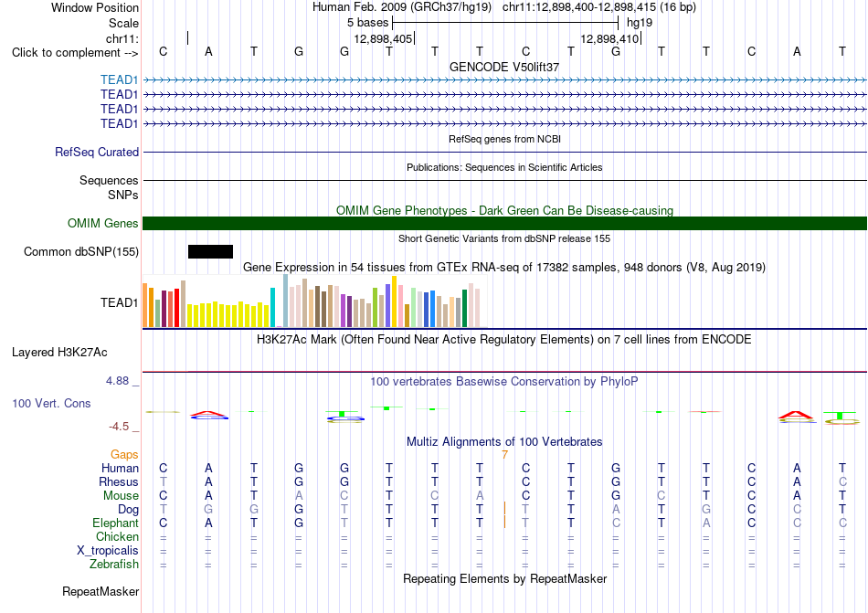Image resolution: width=868 pixels, height=613 pixels.
Task: Click the 'chr11:' ruler label
Action: pyautogui.click(x=122, y=38)
